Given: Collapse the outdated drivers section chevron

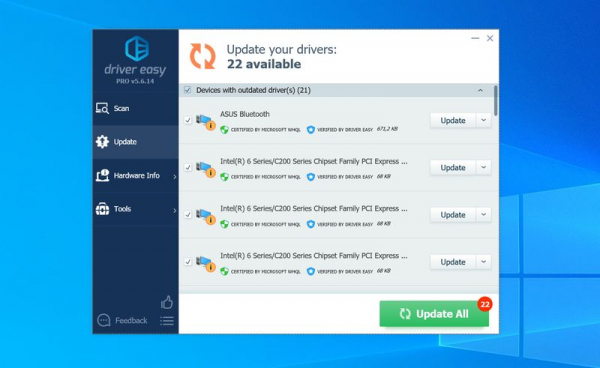Looking at the screenshot, I should pyautogui.click(x=480, y=90).
